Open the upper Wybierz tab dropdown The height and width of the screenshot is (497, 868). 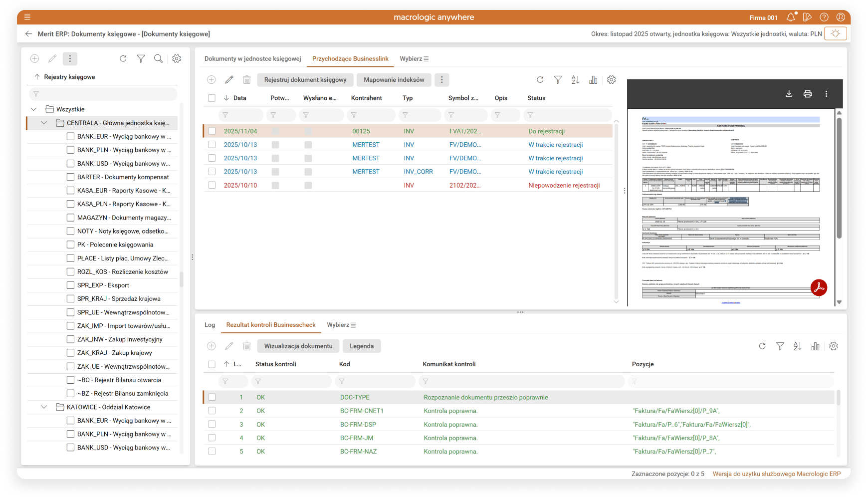click(x=414, y=59)
